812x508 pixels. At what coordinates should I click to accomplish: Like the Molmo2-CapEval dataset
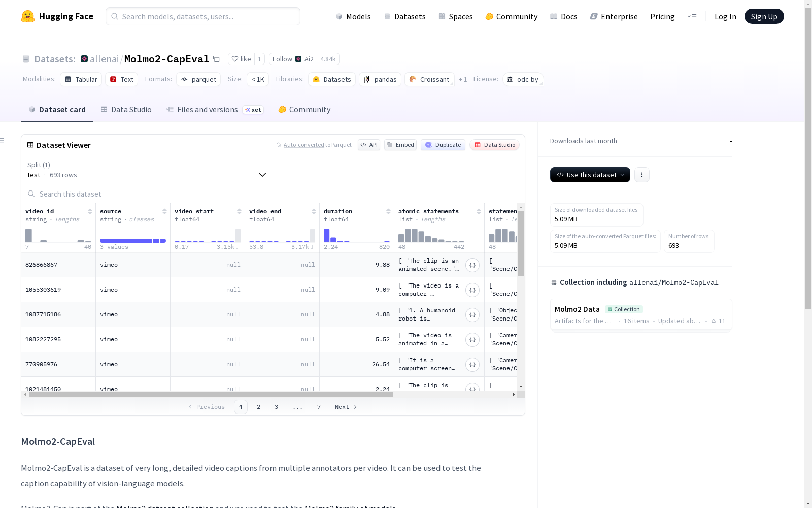tap(241, 59)
